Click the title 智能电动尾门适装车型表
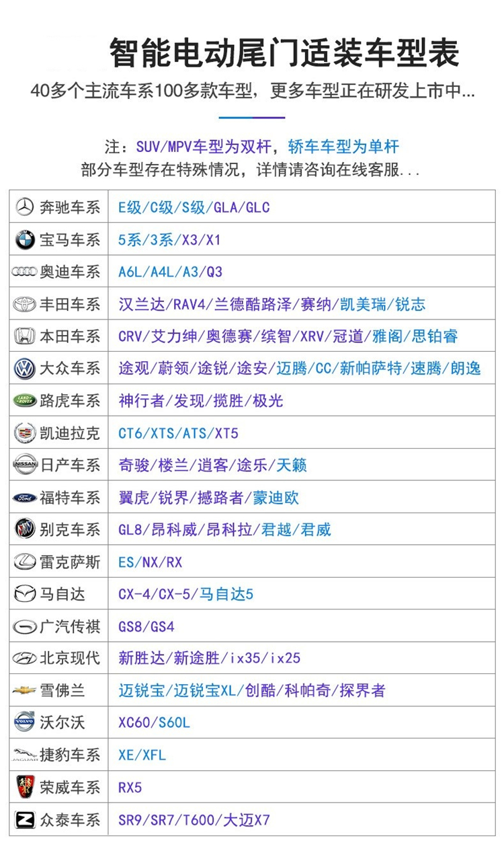This screenshot has height=861, width=504. pyautogui.click(x=284, y=53)
